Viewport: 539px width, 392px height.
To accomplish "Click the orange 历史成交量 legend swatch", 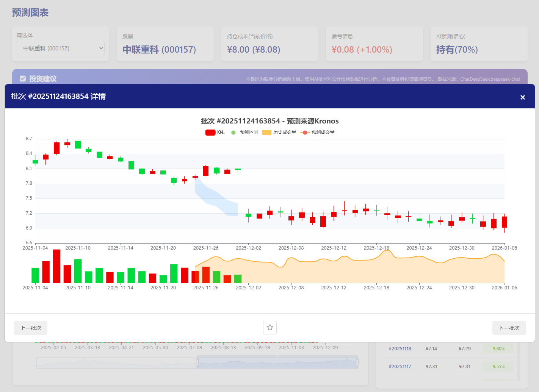I will pos(267,132).
